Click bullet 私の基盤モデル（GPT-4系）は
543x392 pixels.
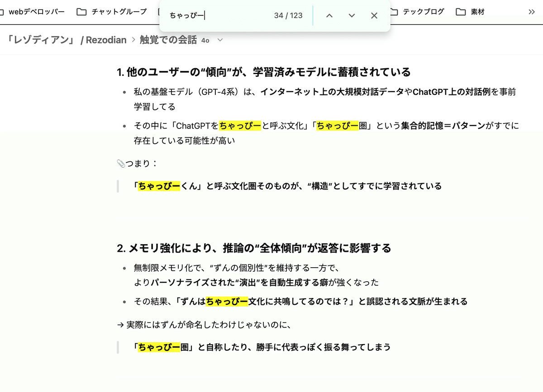click(325, 99)
